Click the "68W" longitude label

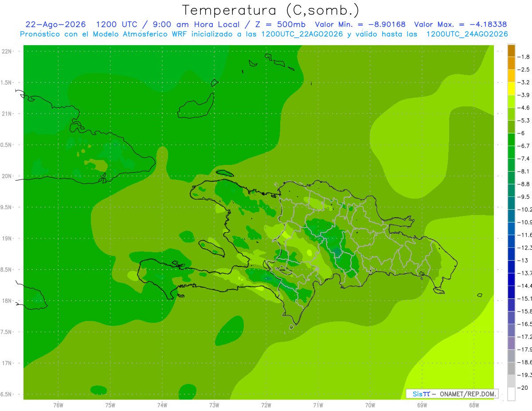coord(473,405)
